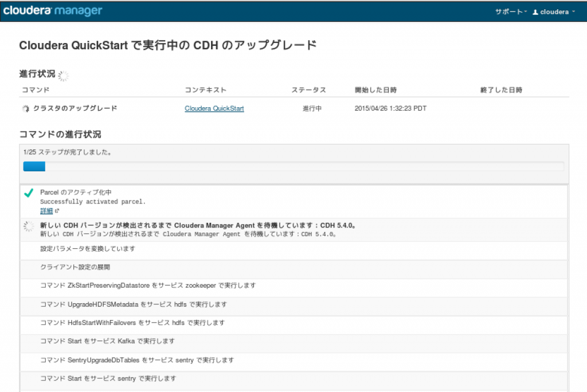This screenshot has width=587, height=392.
Task: Click the spinner next to 進行状況 heading
Action: (63, 76)
